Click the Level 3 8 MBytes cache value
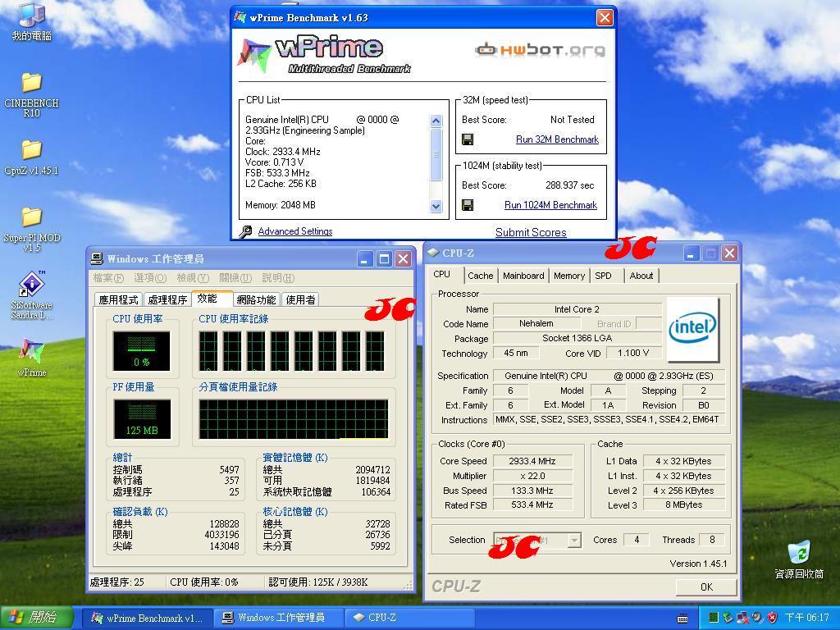Viewport: 840px width, 630px height. pyautogui.click(x=683, y=504)
